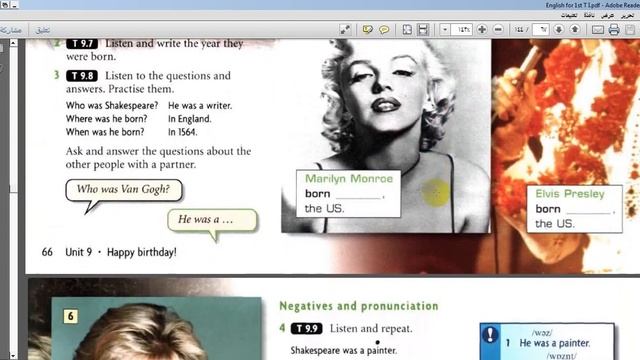Click the T 9.7 audio track label
Screen dimensions: 640x360
click(82, 44)
